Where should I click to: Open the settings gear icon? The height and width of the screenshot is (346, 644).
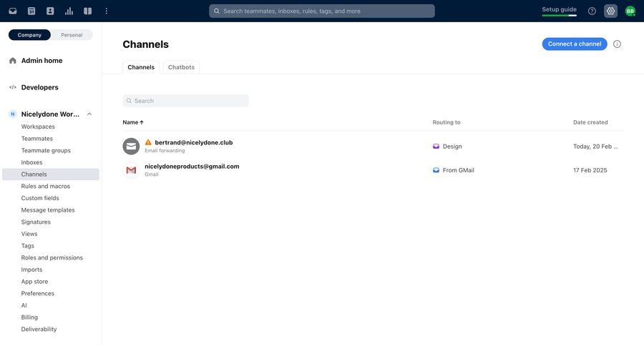coord(611,11)
